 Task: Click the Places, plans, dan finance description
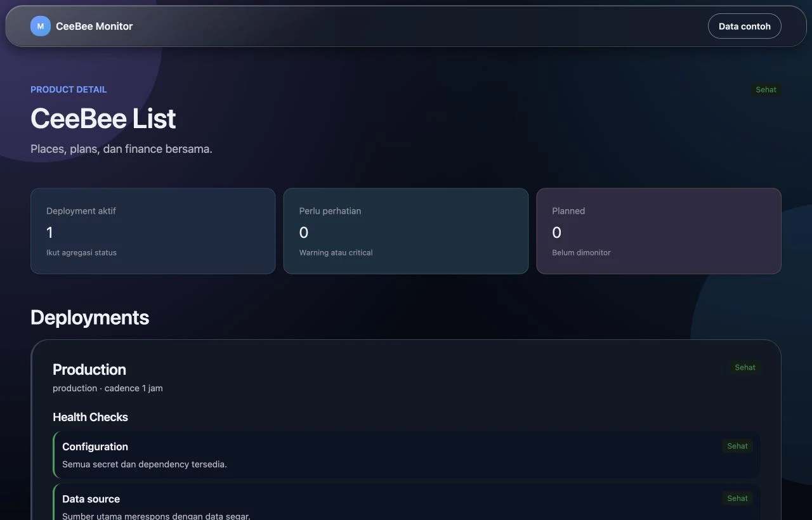pos(121,149)
